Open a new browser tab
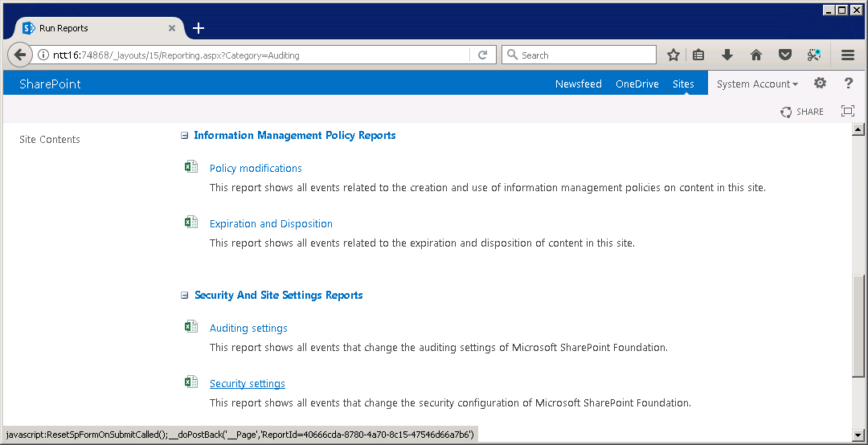Image resolution: width=868 pixels, height=445 pixels. click(x=199, y=27)
